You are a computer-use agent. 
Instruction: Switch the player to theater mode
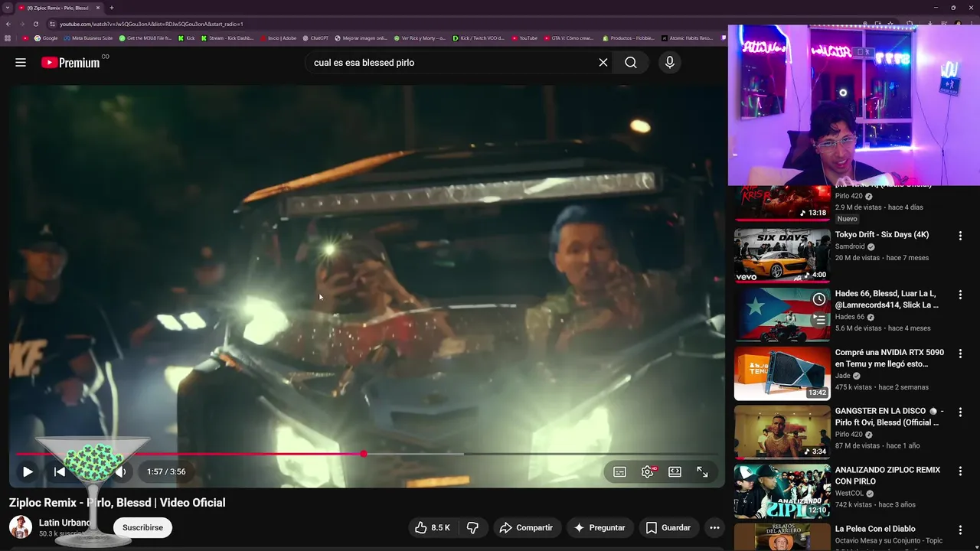675,471
